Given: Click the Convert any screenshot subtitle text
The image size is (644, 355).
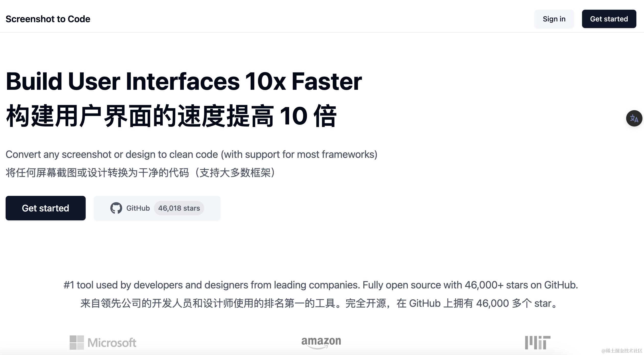Looking at the screenshot, I should 191,154.
